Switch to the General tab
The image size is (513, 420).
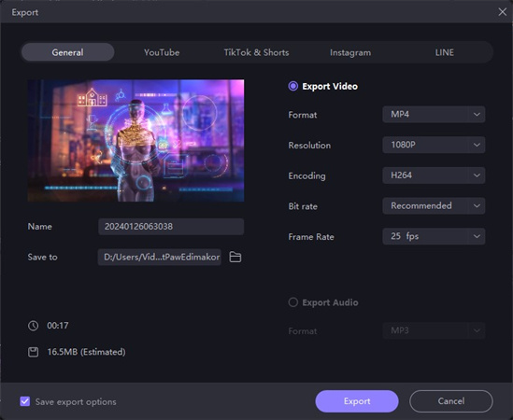click(67, 52)
